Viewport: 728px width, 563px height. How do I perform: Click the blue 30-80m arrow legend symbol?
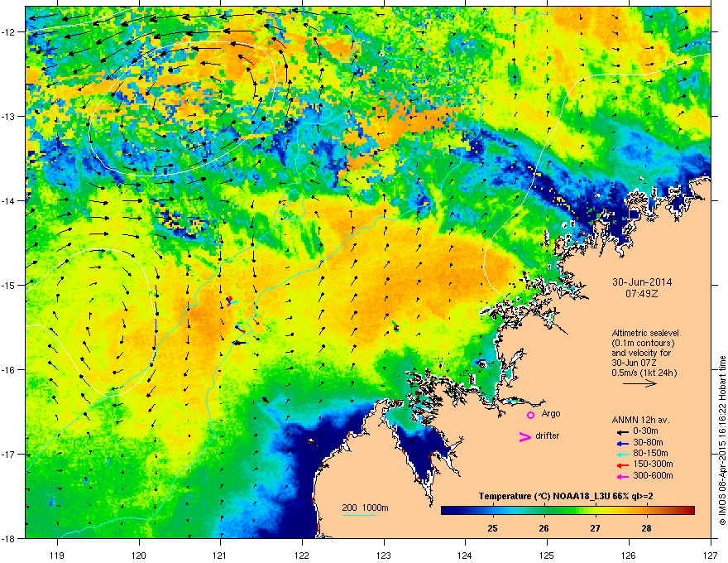pyautogui.click(x=623, y=443)
